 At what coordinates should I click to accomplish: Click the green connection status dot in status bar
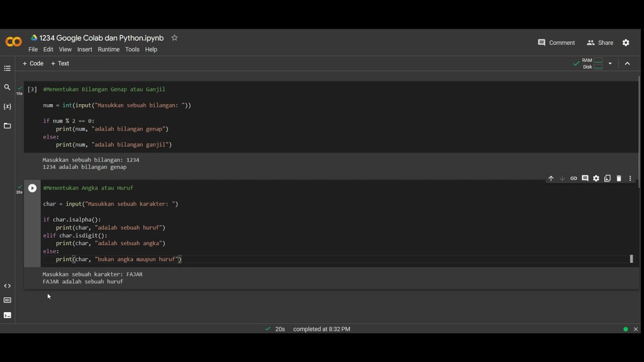625,329
